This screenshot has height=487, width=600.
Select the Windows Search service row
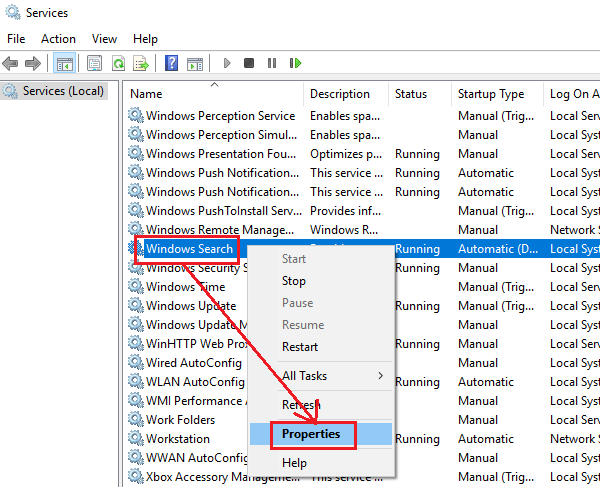[x=364, y=249]
